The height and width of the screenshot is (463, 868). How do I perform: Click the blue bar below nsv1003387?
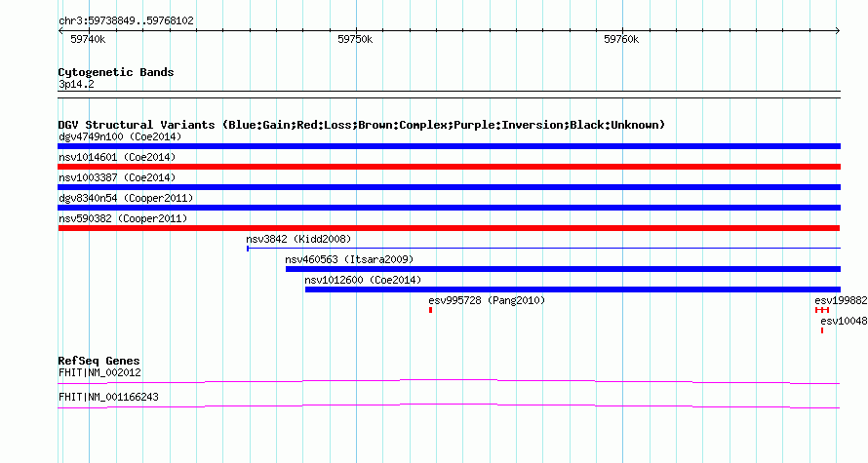[x=449, y=187]
